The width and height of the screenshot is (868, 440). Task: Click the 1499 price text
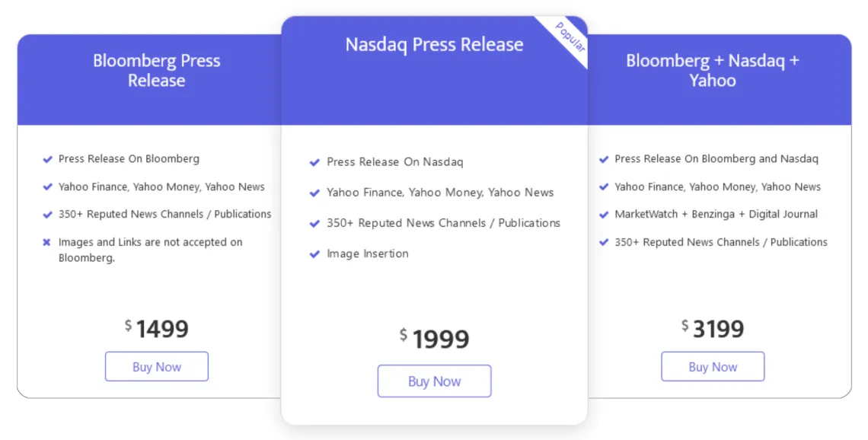click(x=162, y=329)
